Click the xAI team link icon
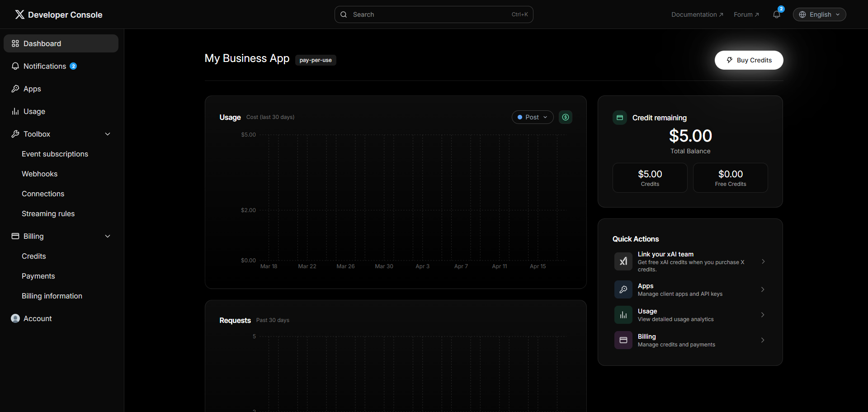The image size is (868, 412). click(623, 261)
